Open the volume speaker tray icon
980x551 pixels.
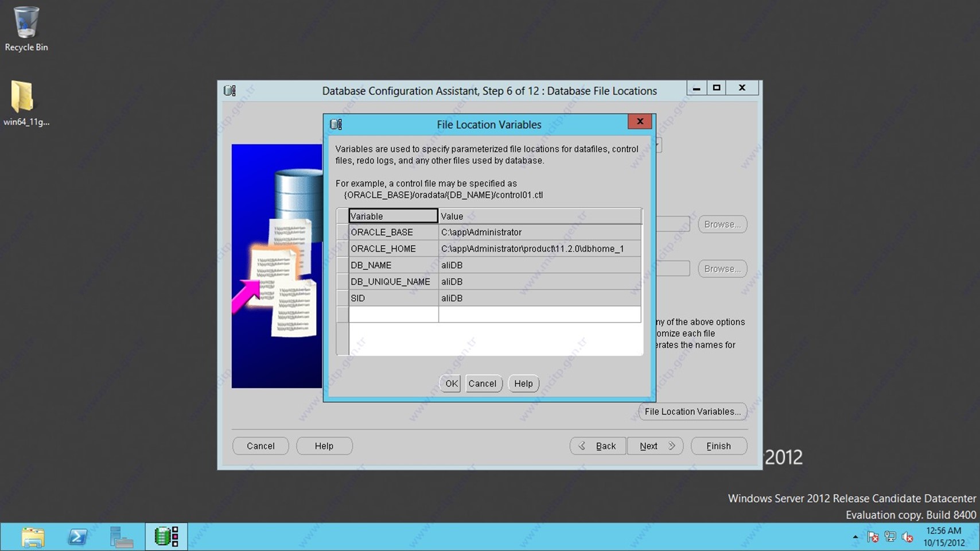(907, 537)
